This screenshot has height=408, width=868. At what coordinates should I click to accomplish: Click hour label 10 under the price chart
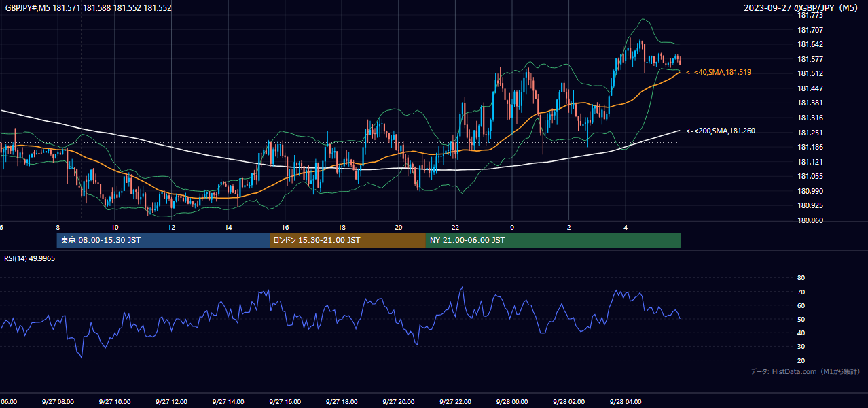(115, 228)
